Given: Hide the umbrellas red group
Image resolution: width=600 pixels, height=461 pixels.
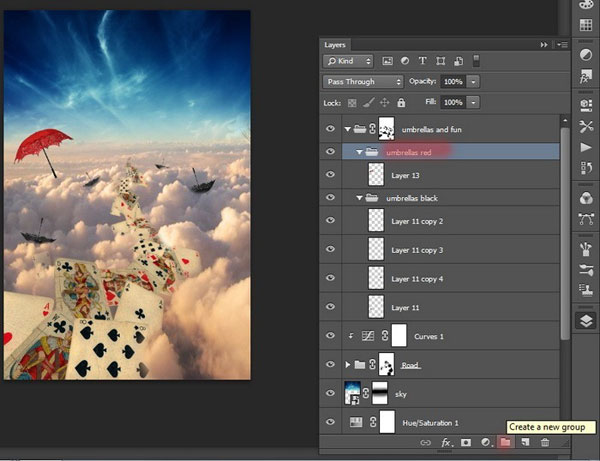Looking at the screenshot, I should [x=330, y=151].
